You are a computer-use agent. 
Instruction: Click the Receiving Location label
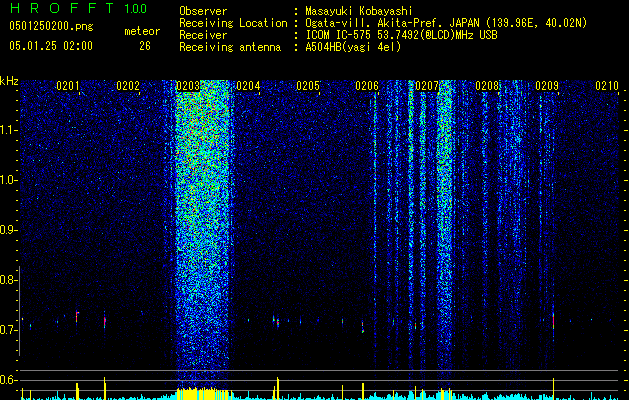point(233,23)
